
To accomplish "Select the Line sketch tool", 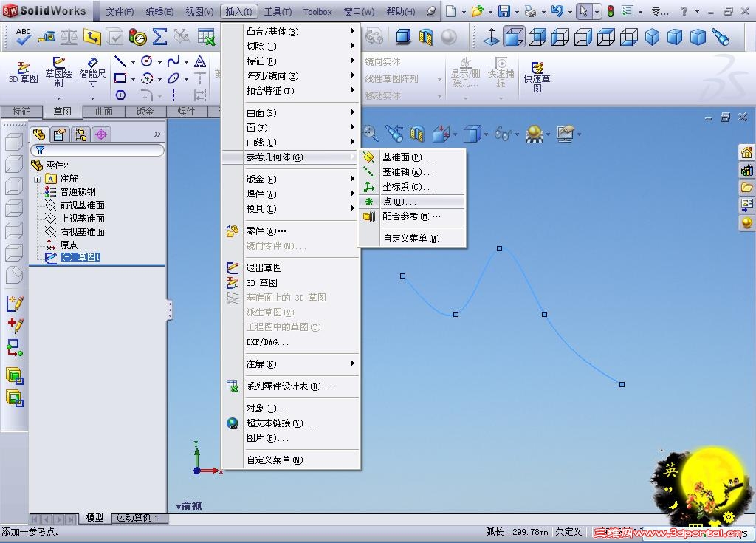I will tap(120, 61).
